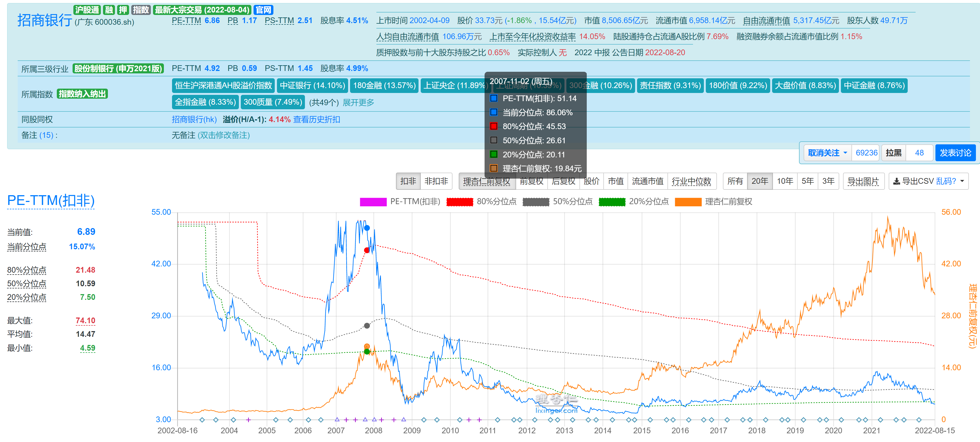Open the 查看历史折扣 link
This screenshot has width=980, height=442.
point(317,119)
